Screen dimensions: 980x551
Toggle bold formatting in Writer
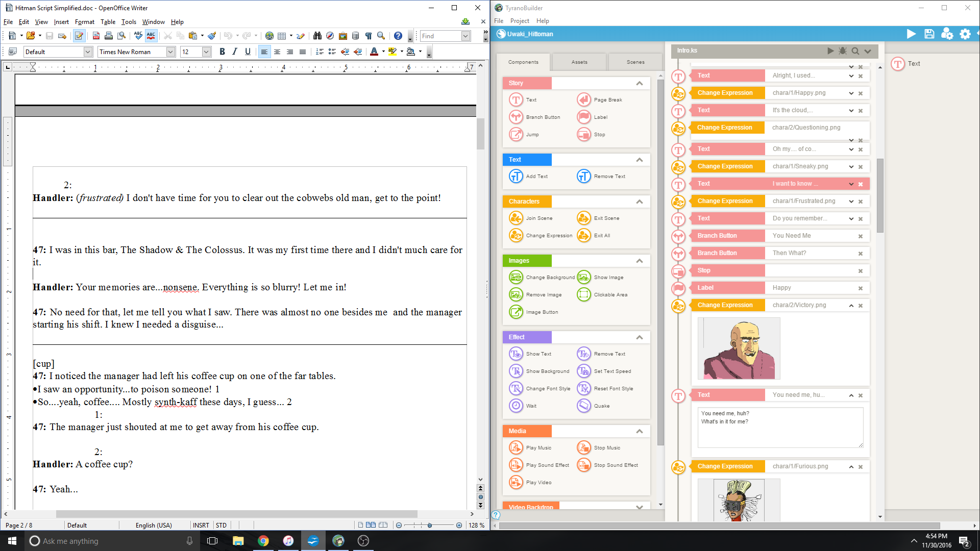point(222,52)
